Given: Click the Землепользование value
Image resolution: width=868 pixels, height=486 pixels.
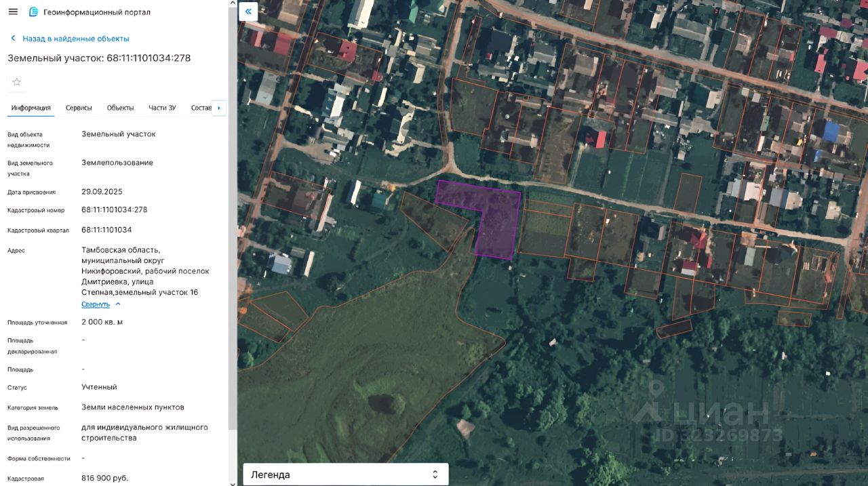Looking at the screenshot, I should (117, 163).
